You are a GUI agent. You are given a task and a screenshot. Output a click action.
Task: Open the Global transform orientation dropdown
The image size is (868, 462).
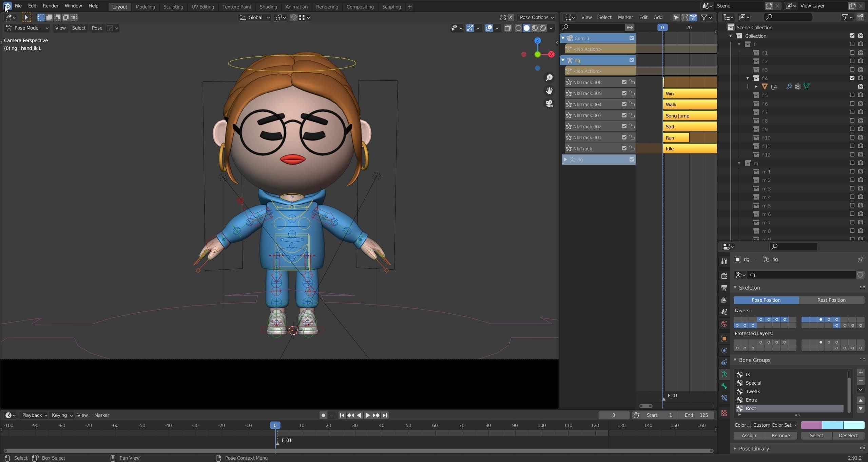(x=255, y=17)
